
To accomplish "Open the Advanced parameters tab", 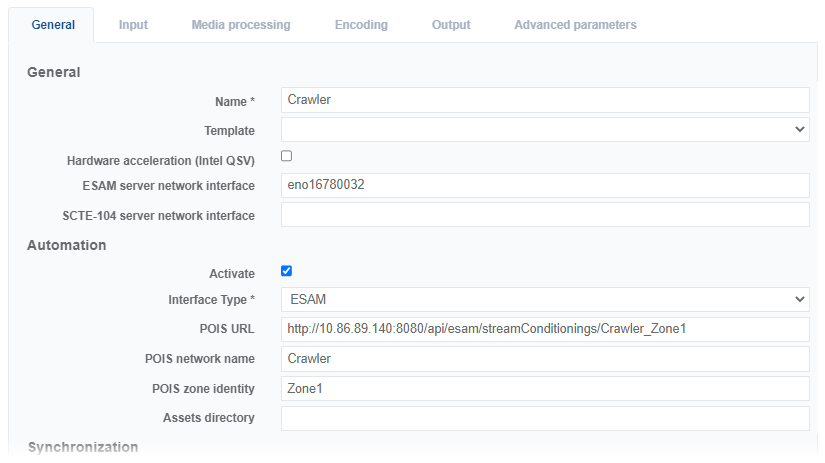I will pos(575,25).
